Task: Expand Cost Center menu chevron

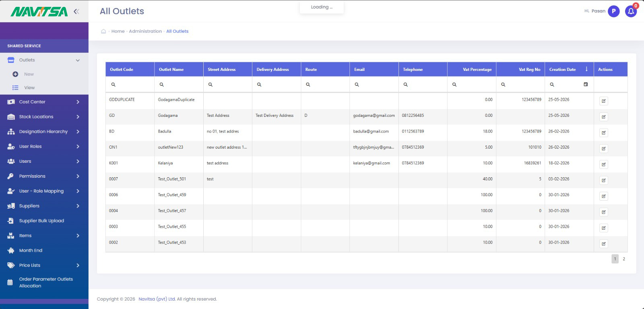Action: [78, 102]
